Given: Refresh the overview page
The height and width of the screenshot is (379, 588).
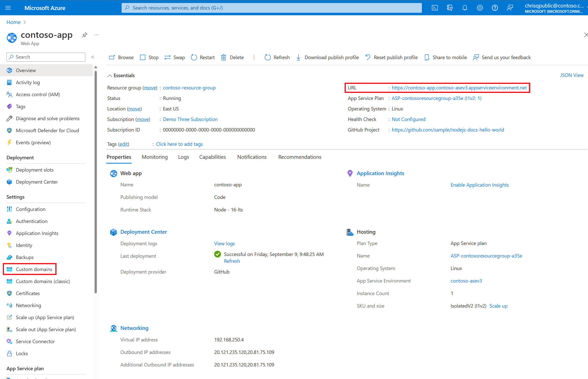Looking at the screenshot, I should [277, 57].
